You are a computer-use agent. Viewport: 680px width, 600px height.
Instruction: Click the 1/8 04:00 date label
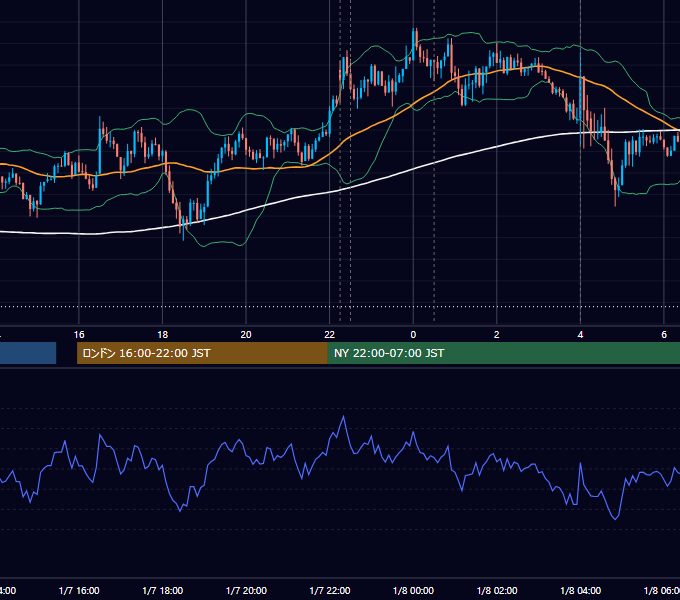pyautogui.click(x=581, y=590)
